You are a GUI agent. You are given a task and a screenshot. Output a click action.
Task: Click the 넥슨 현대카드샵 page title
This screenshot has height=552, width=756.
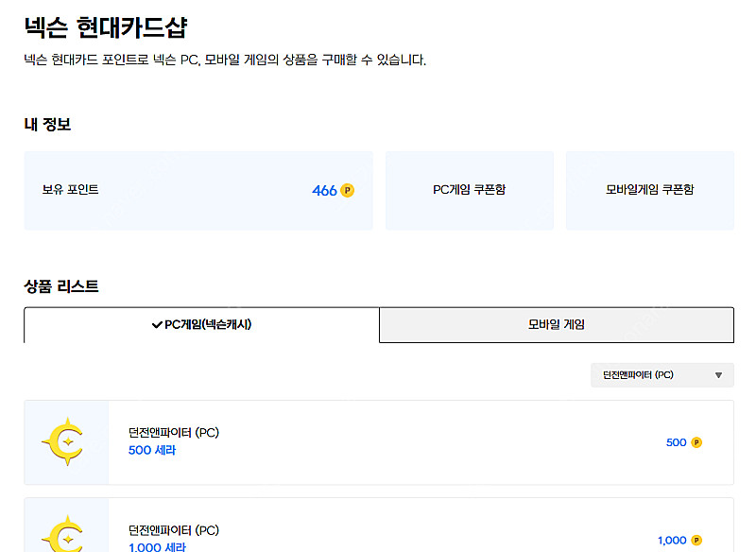[106, 27]
